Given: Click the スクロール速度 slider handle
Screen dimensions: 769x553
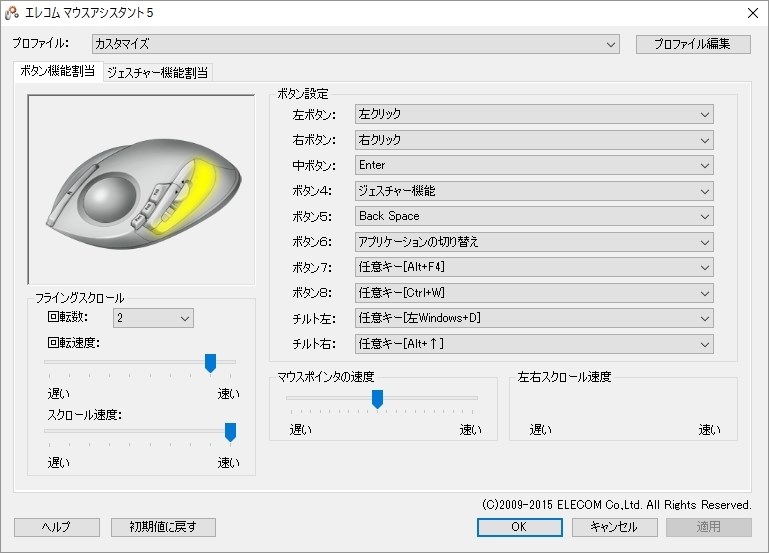Looking at the screenshot, I should [x=231, y=432].
